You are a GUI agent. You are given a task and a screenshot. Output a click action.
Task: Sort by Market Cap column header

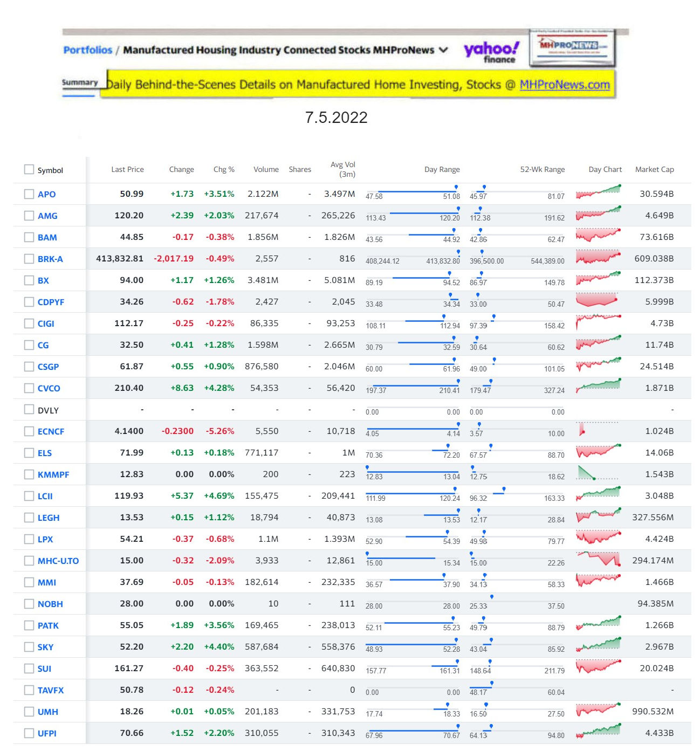(654, 169)
